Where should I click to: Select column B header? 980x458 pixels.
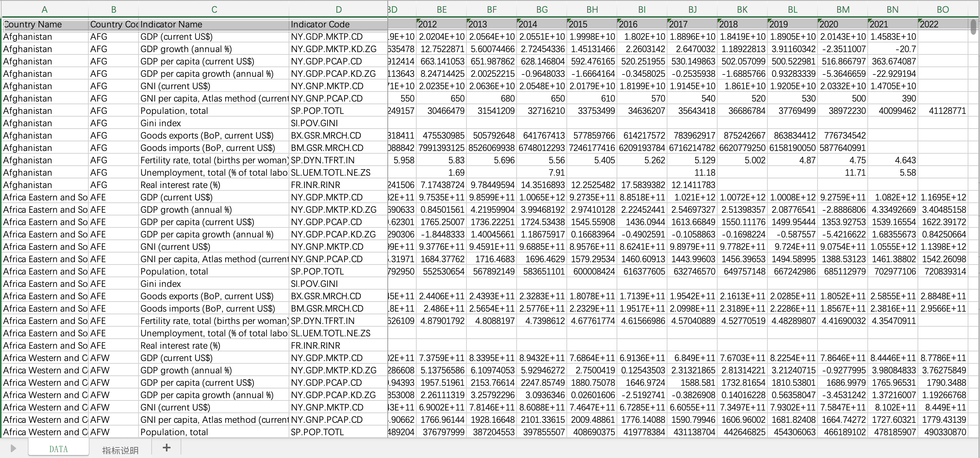(113, 10)
